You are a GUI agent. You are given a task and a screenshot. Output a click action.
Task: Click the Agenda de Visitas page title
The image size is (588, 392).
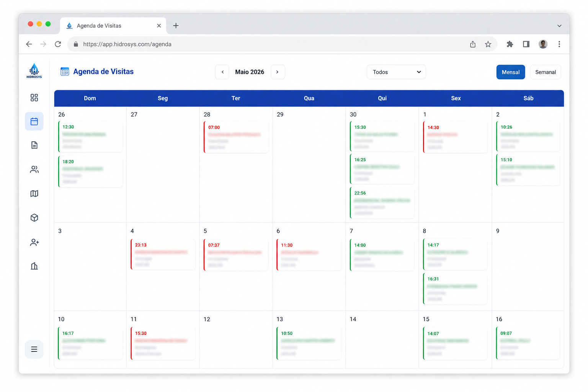click(x=103, y=72)
